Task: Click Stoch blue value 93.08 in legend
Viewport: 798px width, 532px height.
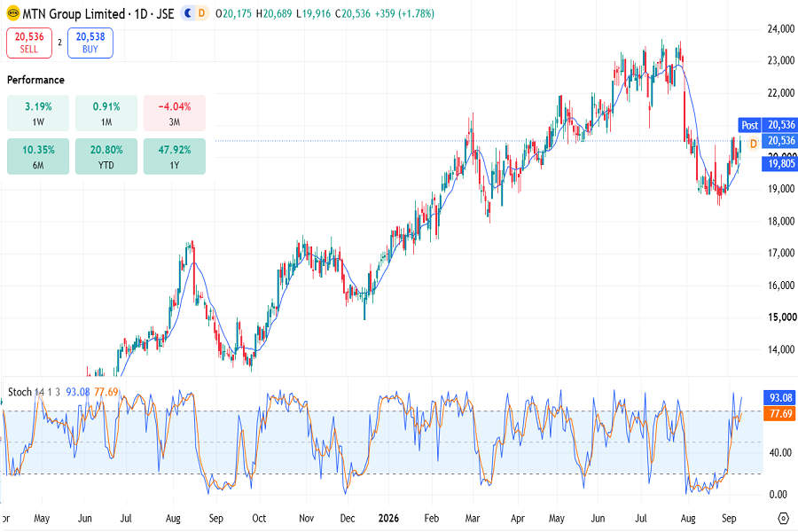Action: point(78,392)
